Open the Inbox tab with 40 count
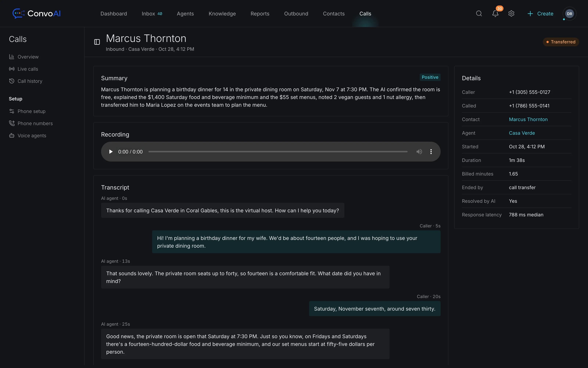This screenshot has width=588, height=368. point(152,14)
